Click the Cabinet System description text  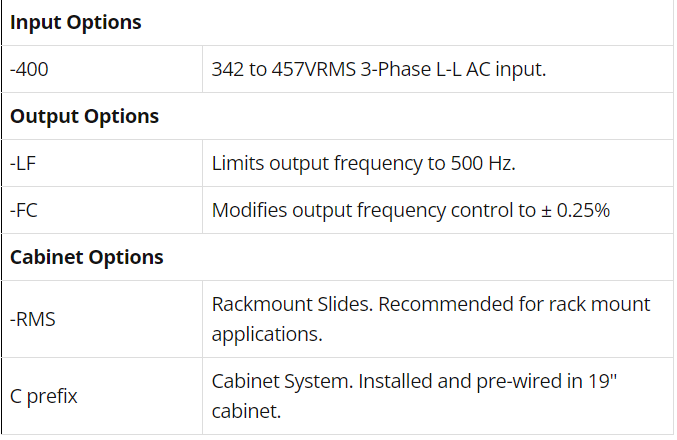(414, 396)
